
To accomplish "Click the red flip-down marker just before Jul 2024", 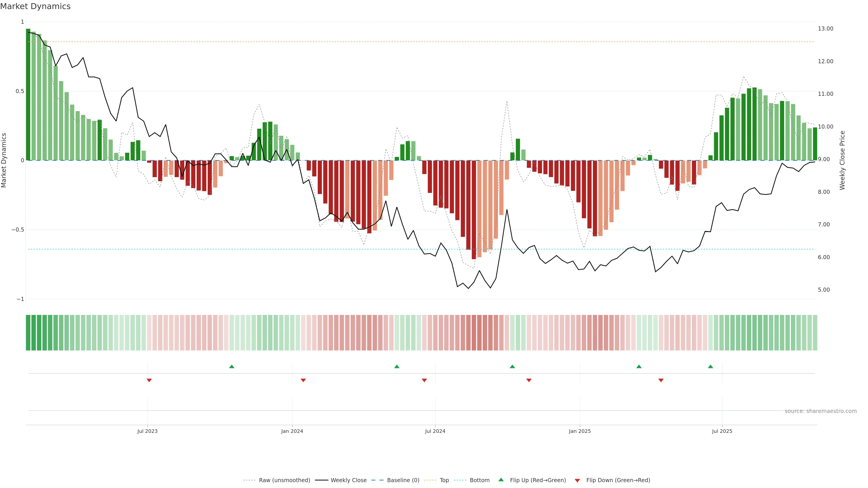I will [424, 380].
